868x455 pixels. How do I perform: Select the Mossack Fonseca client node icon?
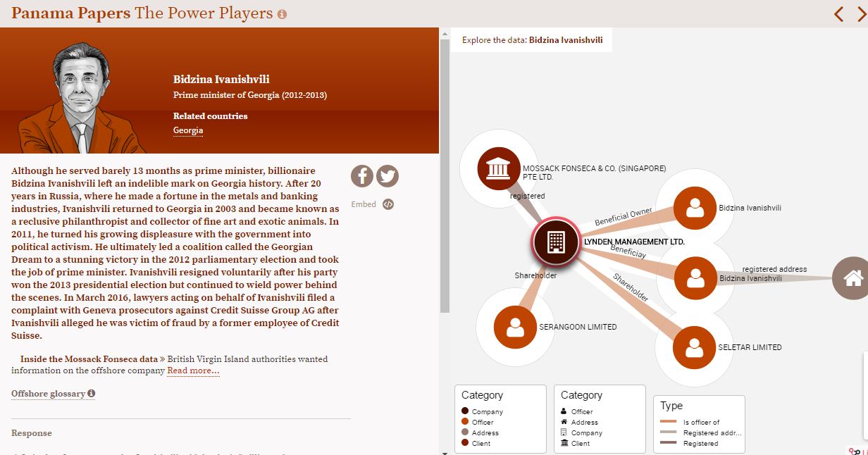pos(499,168)
